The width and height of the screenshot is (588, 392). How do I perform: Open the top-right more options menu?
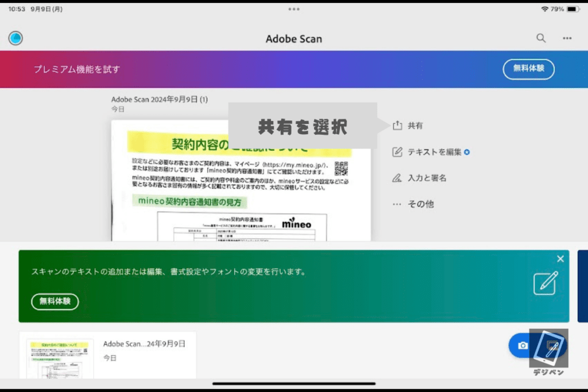567,38
